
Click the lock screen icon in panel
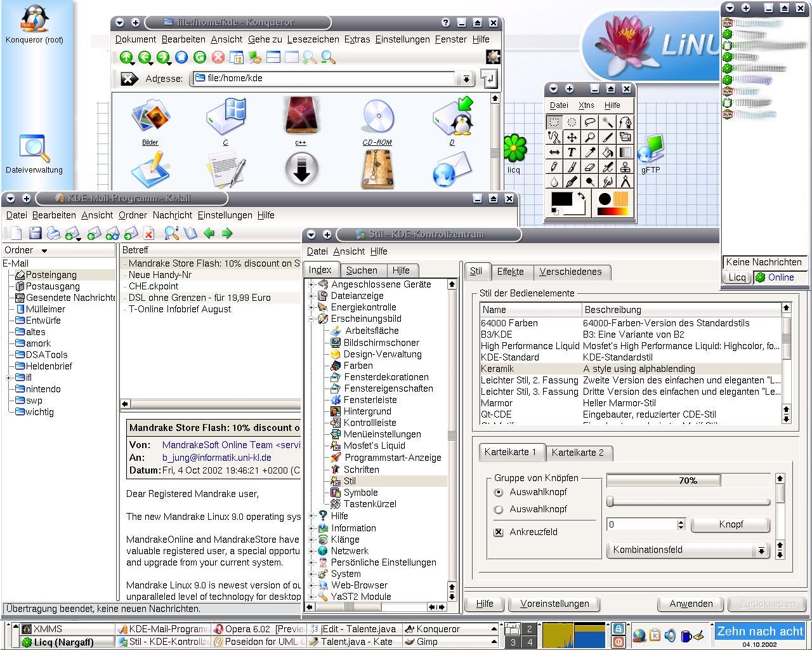pyautogui.click(x=619, y=628)
